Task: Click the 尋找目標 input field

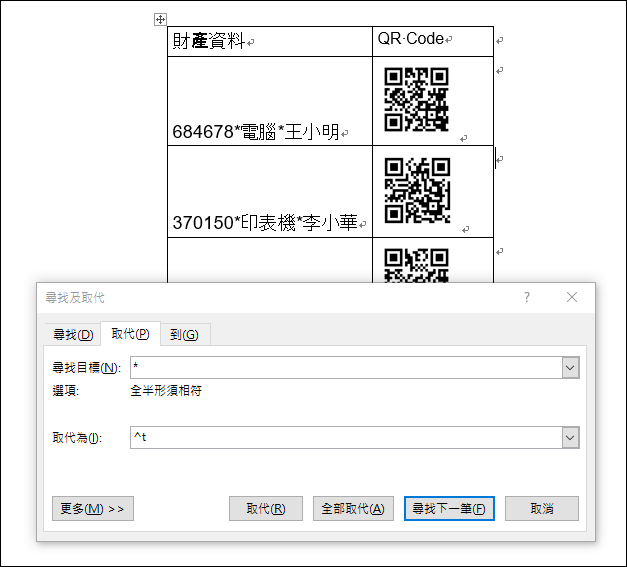Action: coord(346,367)
